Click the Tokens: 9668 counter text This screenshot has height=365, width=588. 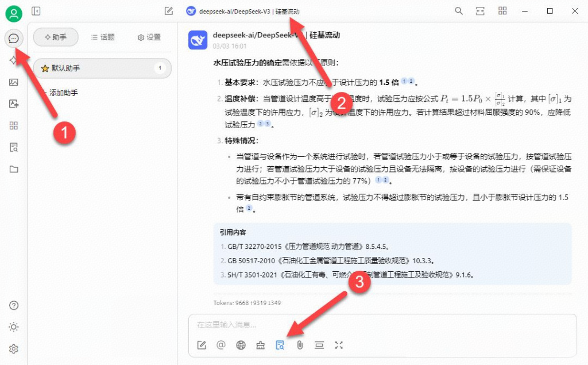point(247,303)
